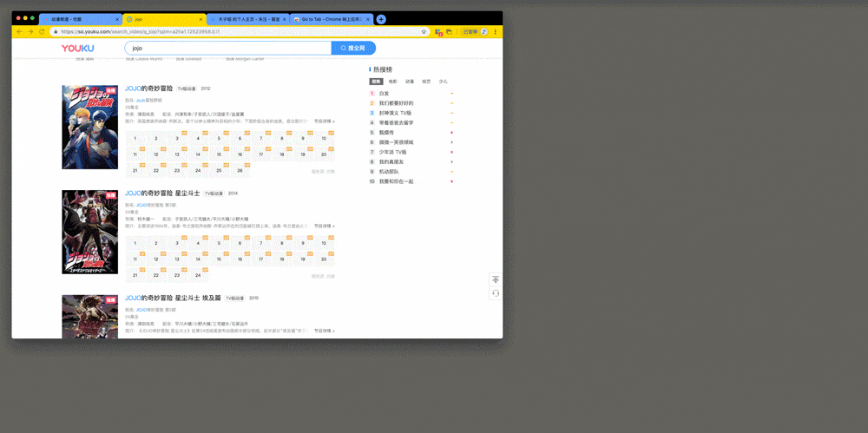Click the JOJO奇妙冒险 第3部 alias under 2014 title
Screen dimensions: 868x433
pyautogui.click(x=155, y=206)
